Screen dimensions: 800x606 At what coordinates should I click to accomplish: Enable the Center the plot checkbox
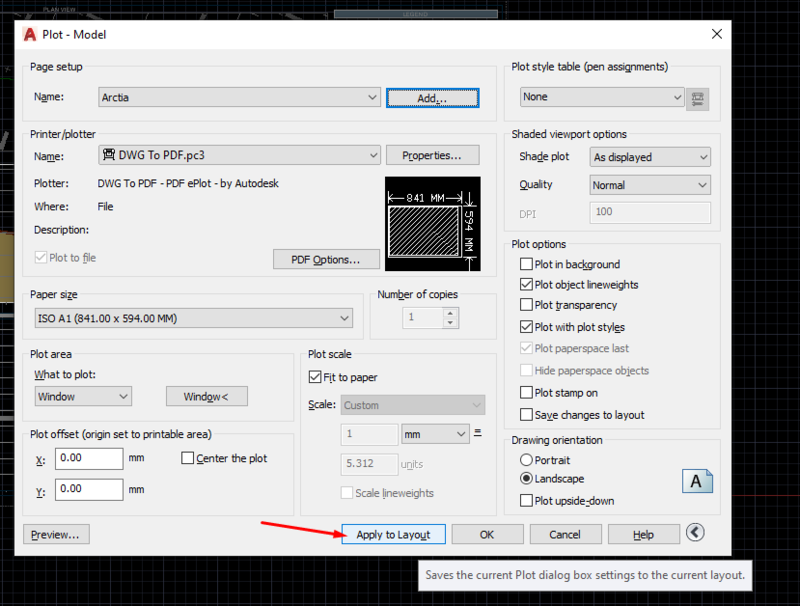point(187,458)
